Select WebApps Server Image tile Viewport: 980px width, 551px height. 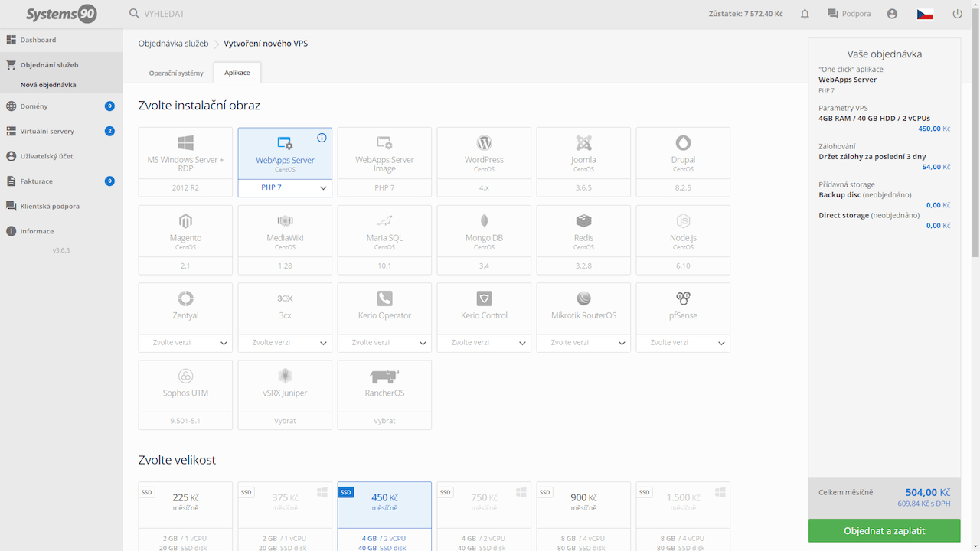click(384, 162)
